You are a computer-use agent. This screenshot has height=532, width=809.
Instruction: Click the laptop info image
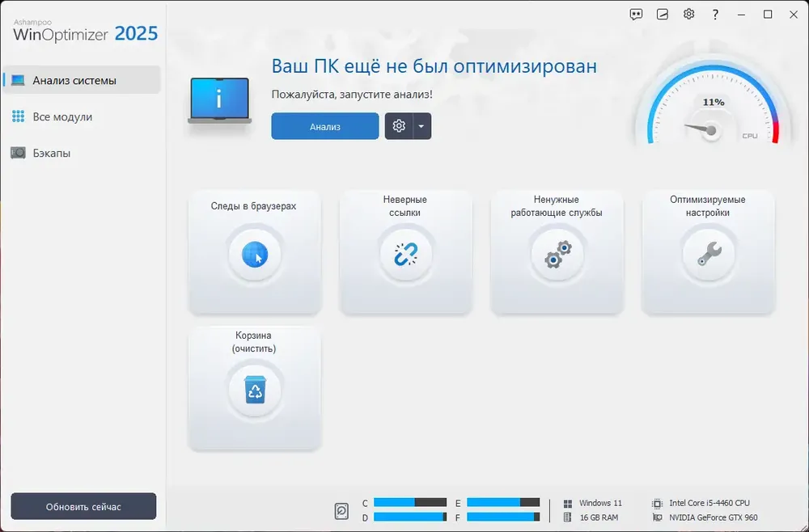[x=219, y=100]
